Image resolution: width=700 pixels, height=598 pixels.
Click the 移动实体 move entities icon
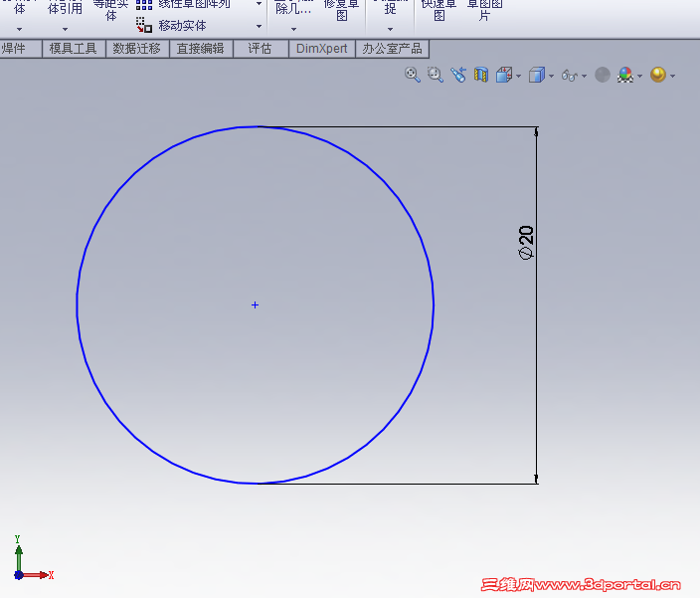pyautogui.click(x=144, y=25)
